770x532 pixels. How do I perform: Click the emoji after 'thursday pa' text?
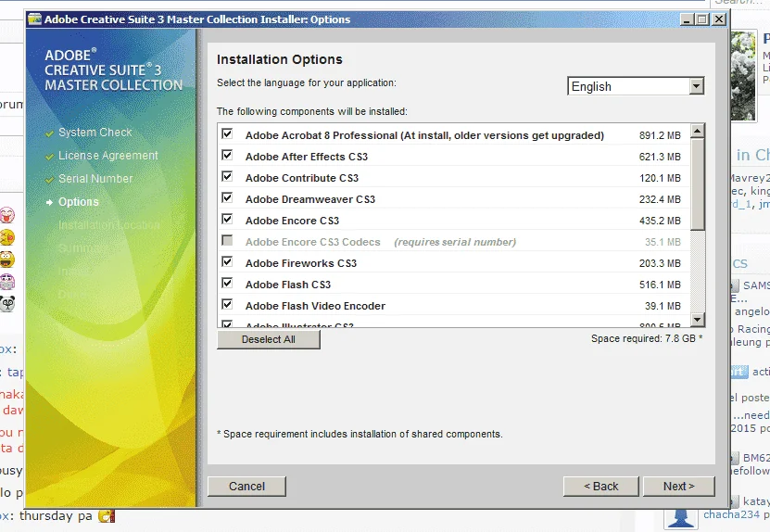tap(107, 516)
